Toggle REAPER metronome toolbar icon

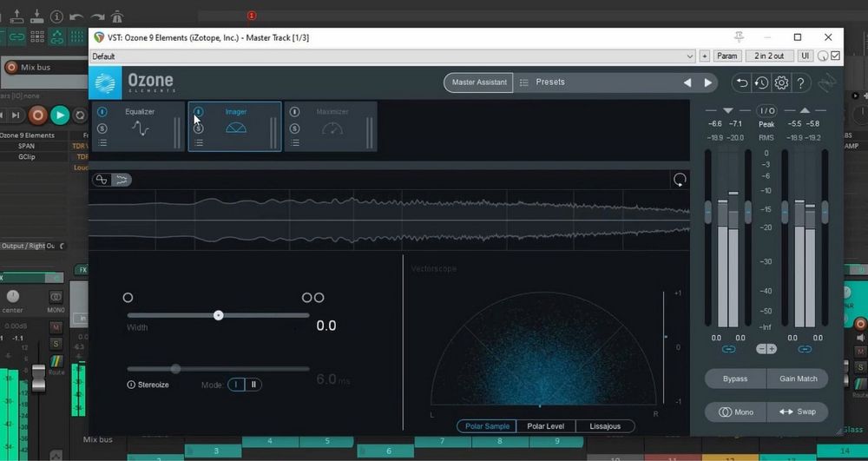[117, 16]
